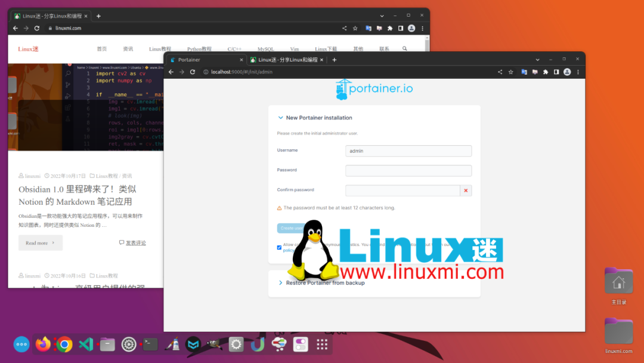Focus the Confirm password field

point(402,190)
